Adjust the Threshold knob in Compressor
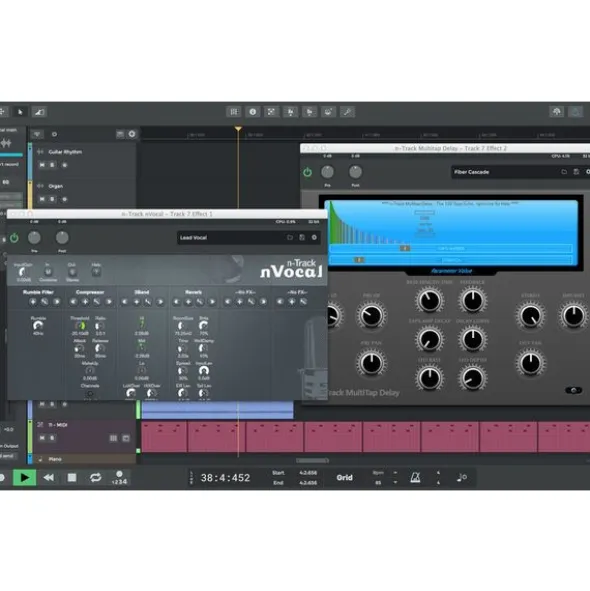 pyautogui.click(x=80, y=325)
